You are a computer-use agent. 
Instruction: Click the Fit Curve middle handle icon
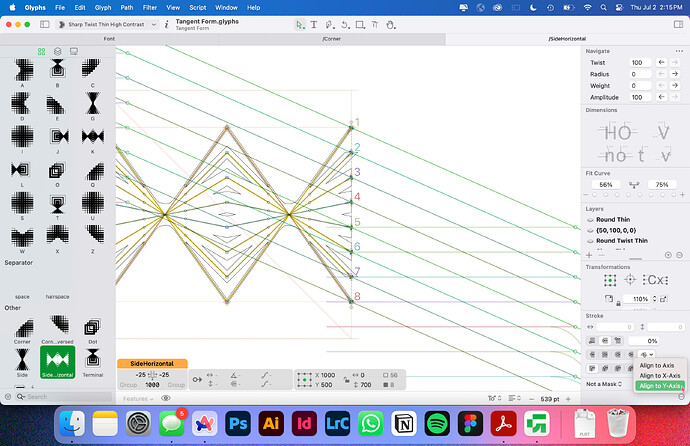click(x=634, y=185)
